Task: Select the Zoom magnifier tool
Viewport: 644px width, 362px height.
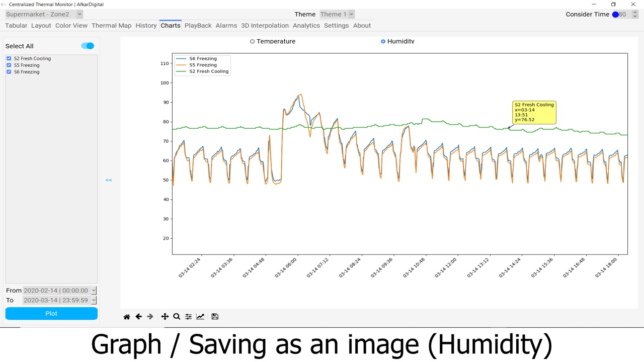Action: pyautogui.click(x=177, y=317)
